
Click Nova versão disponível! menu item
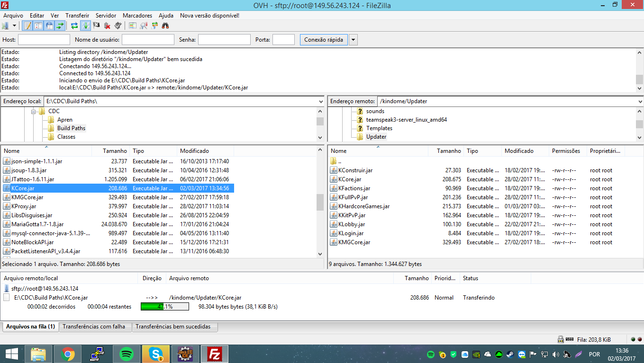209,16
